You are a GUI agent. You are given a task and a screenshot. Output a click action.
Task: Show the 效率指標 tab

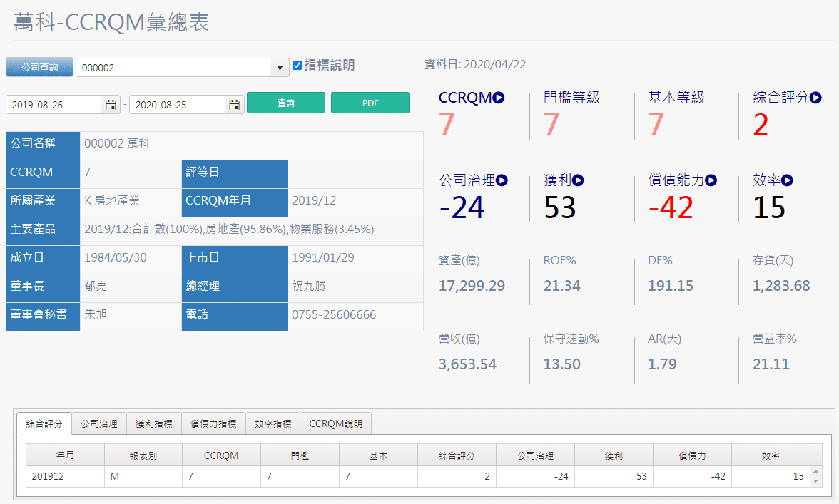click(273, 423)
